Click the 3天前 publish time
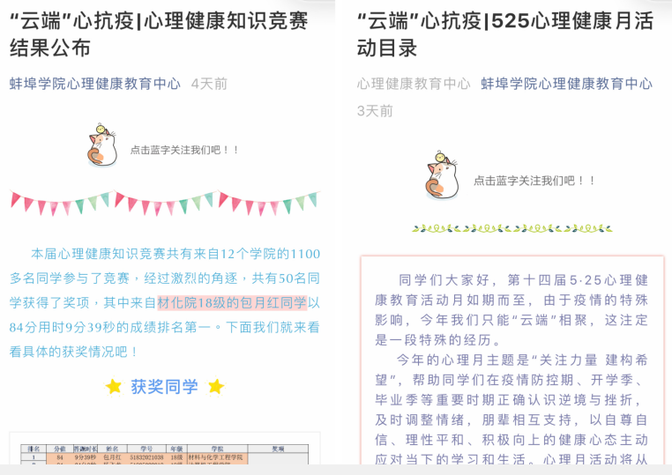Screen dimensions: 672x475 coord(375,110)
